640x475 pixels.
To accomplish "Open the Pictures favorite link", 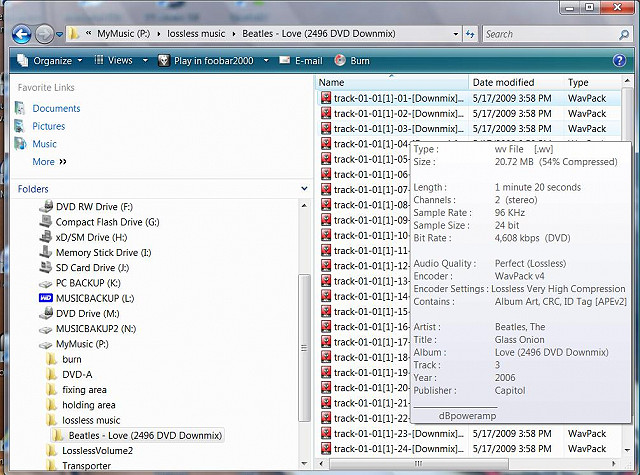I will 49,126.
